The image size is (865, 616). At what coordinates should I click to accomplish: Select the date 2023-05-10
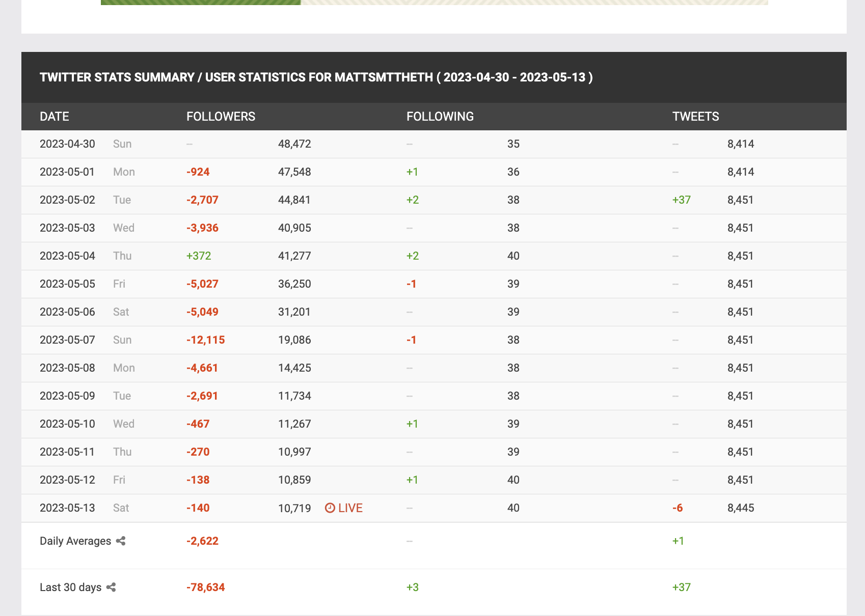67,424
